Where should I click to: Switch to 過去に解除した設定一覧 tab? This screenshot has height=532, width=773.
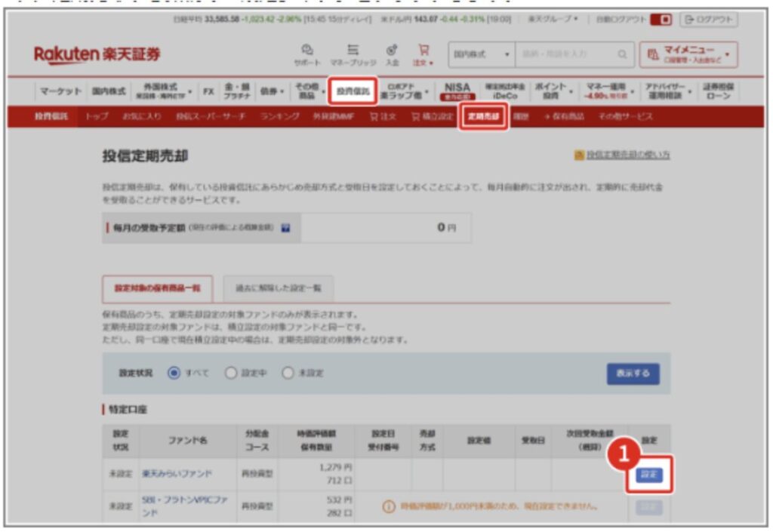tap(279, 288)
